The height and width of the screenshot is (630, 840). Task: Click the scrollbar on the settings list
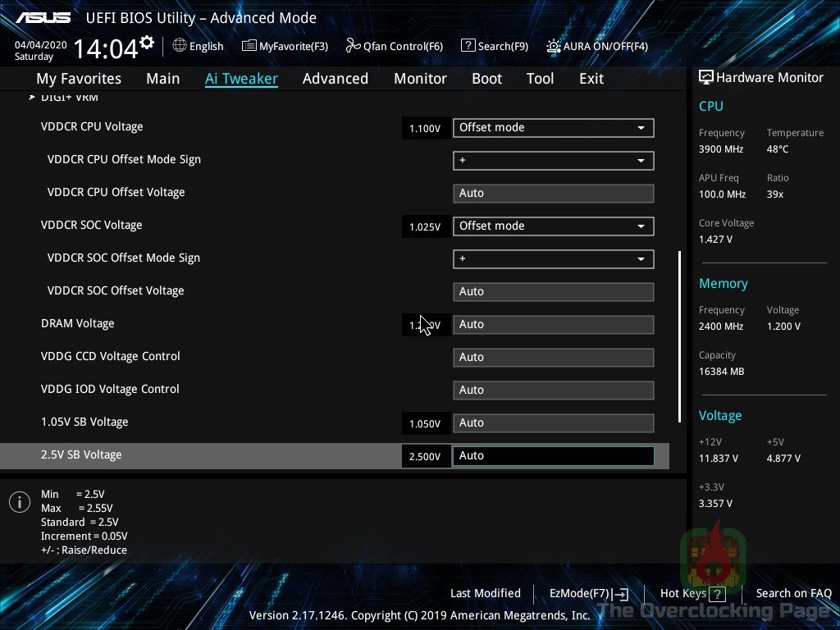pos(678,336)
